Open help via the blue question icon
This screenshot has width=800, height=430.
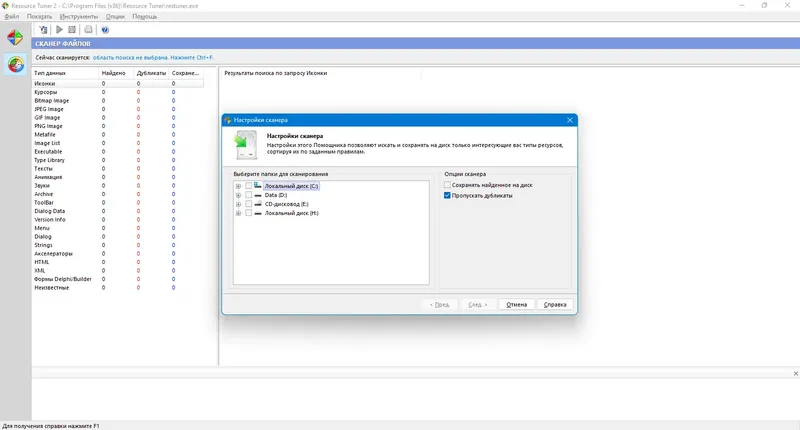(x=105, y=30)
